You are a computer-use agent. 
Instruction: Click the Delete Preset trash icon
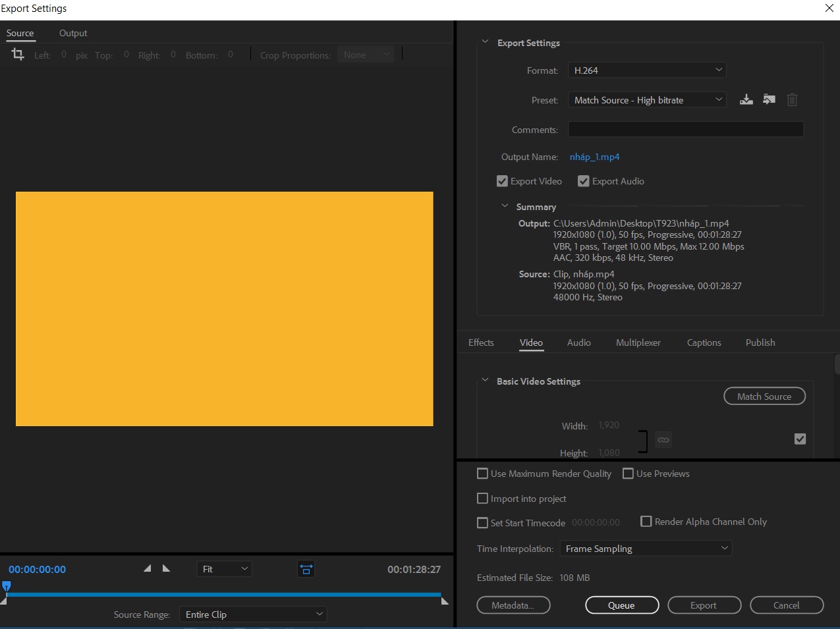pos(792,99)
